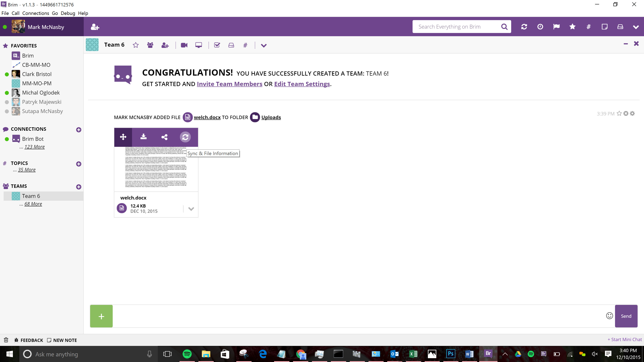Click the Send button
Image resolution: width=644 pixels, height=362 pixels.
click(x=626, y=316)
